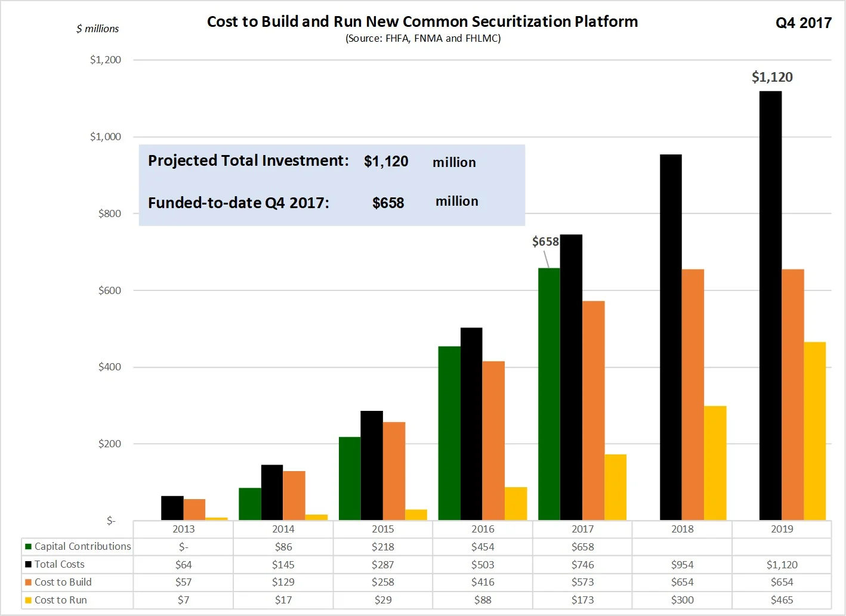
Task: Click the '2019' column header in data table
Action: pyautogui.click(x=782, y=529)
